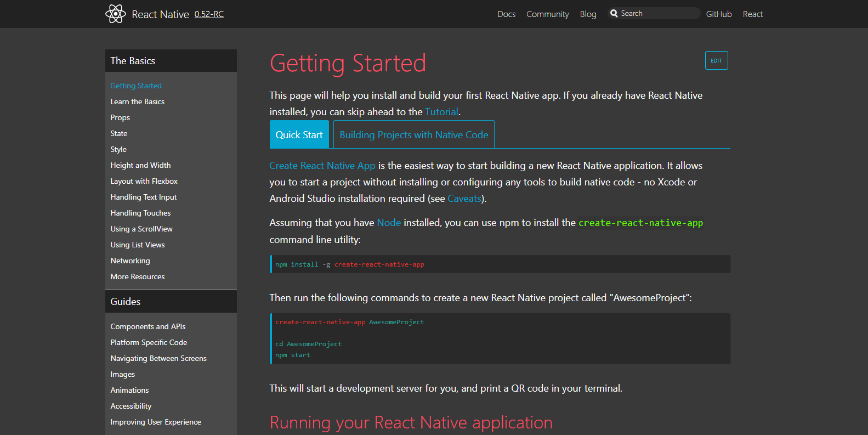The height and width of the screenshot is (435, 868).
Task: Click the React Native atom logo
Action: tap(116, 14)
